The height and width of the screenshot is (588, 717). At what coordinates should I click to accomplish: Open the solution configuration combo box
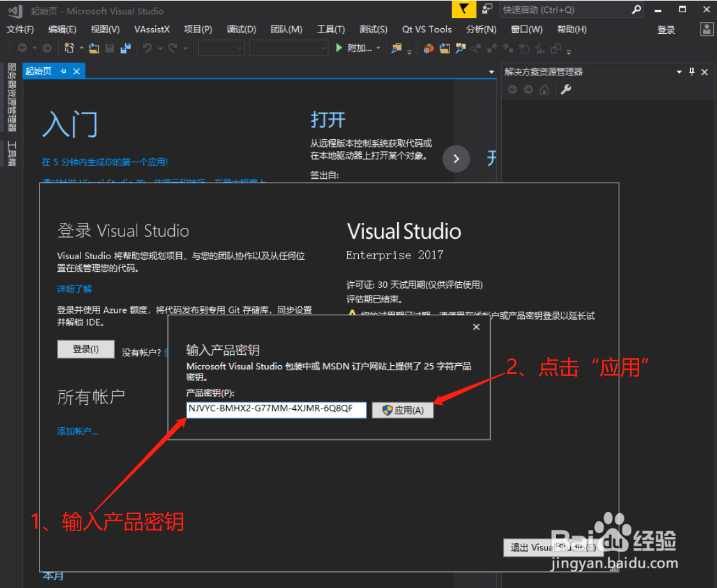coord(222,48)
